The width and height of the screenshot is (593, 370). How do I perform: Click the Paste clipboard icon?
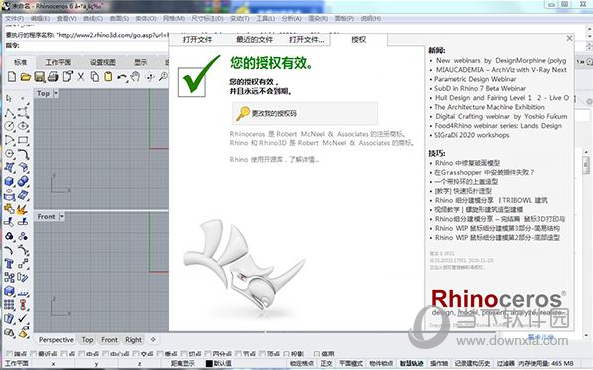tap(108, 77)
